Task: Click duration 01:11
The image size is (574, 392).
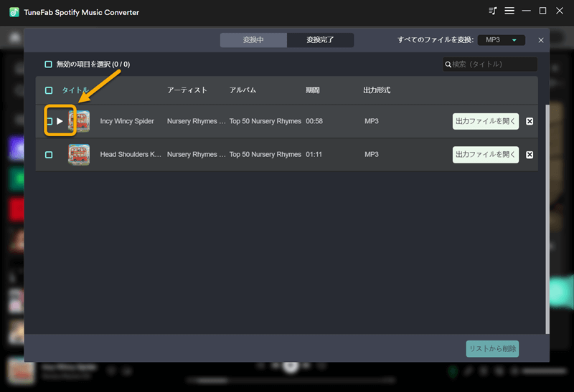Action: coord(314,154)
